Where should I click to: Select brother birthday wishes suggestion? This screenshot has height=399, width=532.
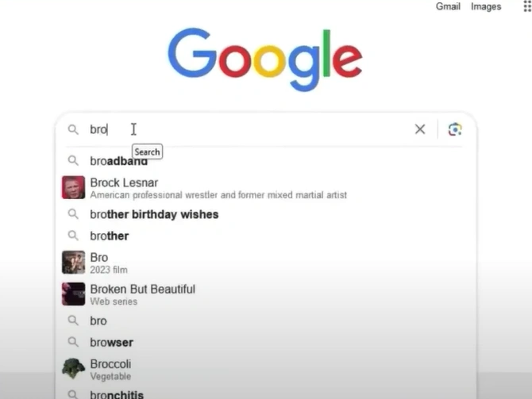coord(266,214)
